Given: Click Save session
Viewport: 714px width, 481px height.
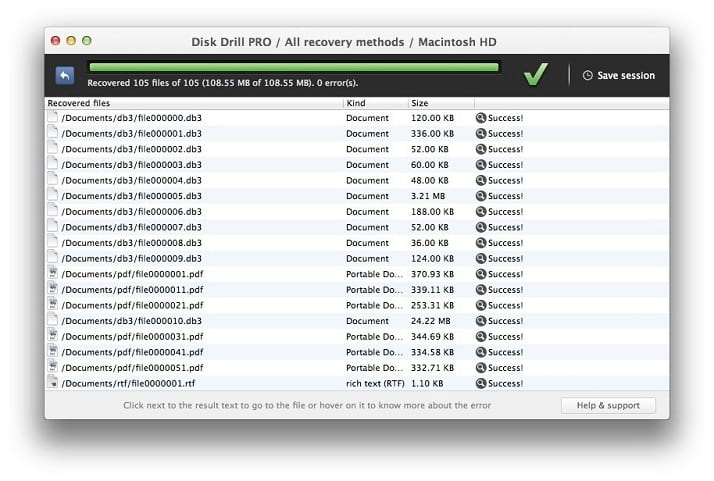Looking at the screenshot, I should (x=619, y=76).
